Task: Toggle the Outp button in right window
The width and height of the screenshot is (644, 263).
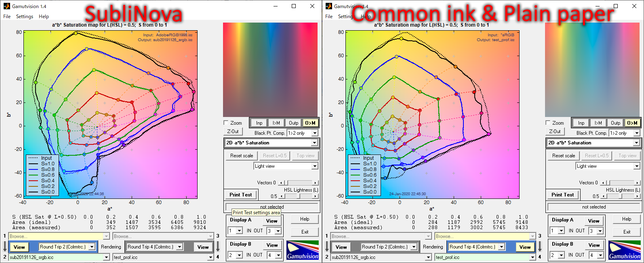Action: point(616,123)
